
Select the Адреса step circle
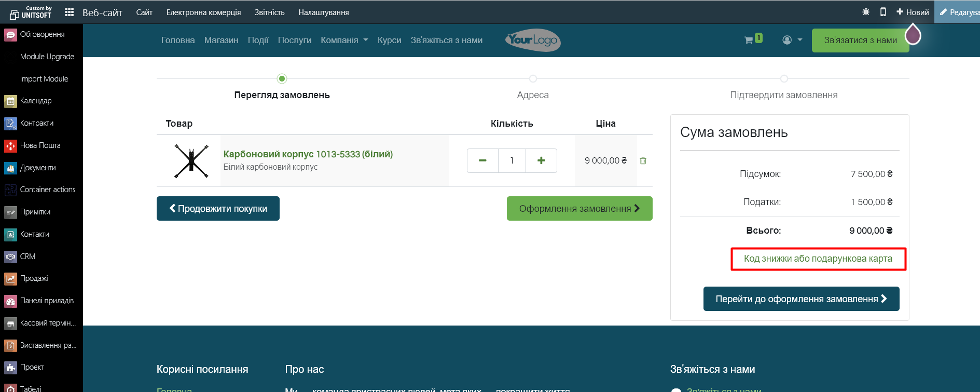pos(533,79)
